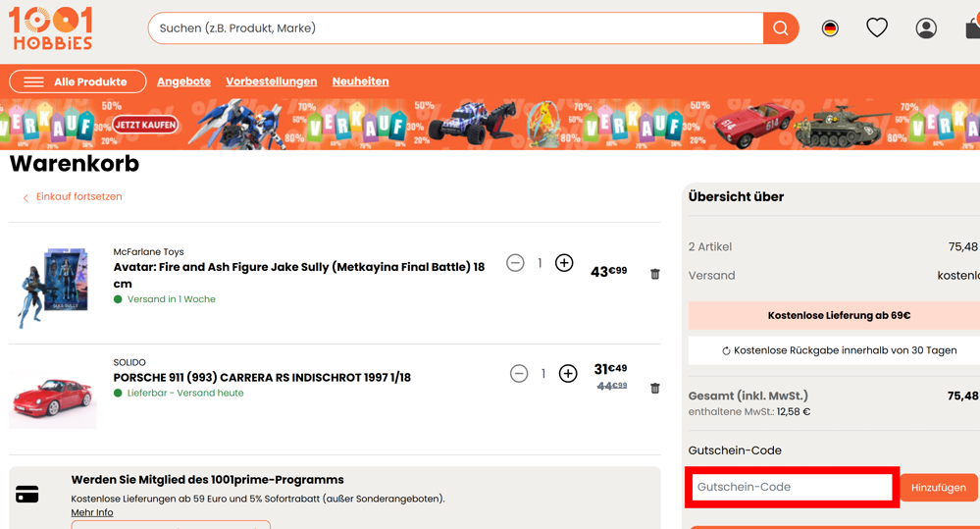Click the price 43€99

click(x=609, y=272)
